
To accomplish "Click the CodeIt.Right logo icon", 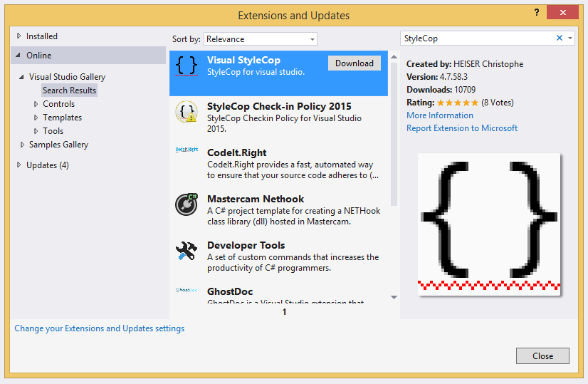I will [187, 150].
